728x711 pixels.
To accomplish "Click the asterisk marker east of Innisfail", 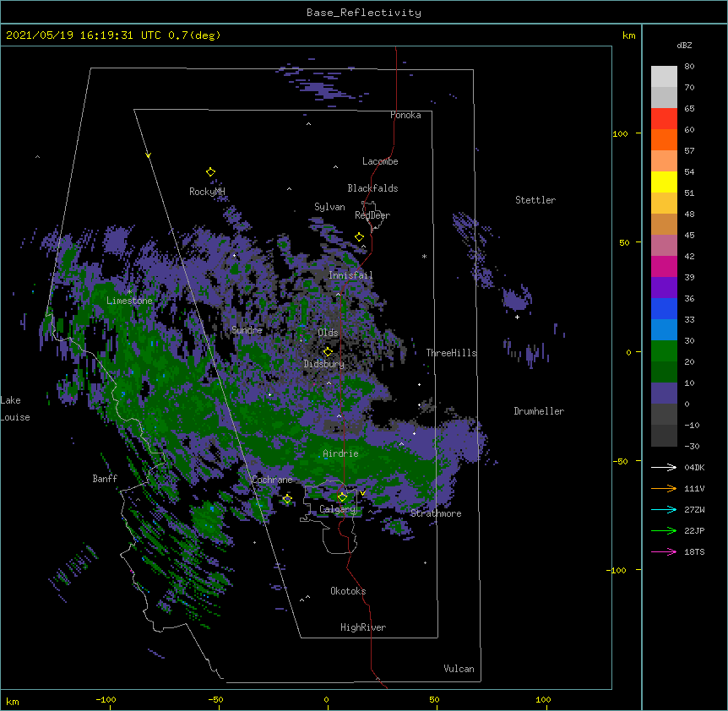I will point(424,256).
